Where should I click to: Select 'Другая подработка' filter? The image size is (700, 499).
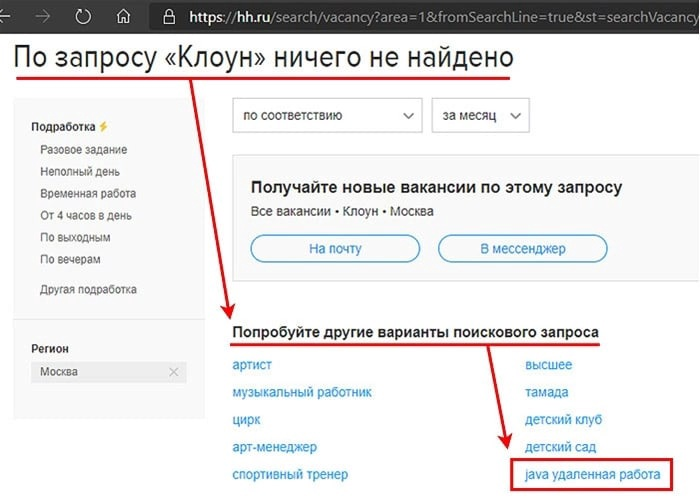coord(88,289)
